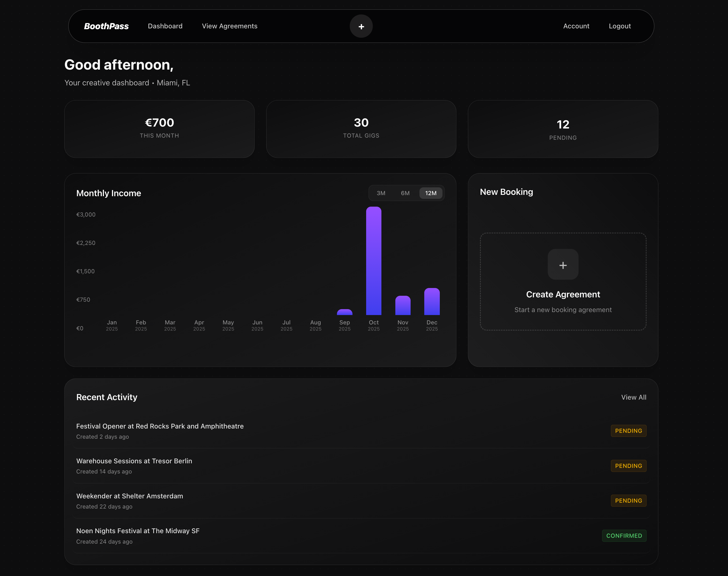
Task: Click the October 2025 income bar
Action: [x=373, y=261]
